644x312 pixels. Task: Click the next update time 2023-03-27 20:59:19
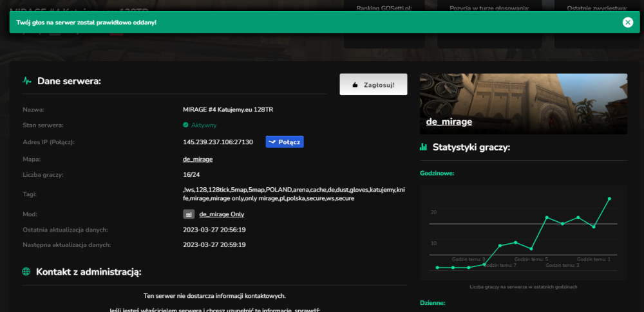pos(214,245)
